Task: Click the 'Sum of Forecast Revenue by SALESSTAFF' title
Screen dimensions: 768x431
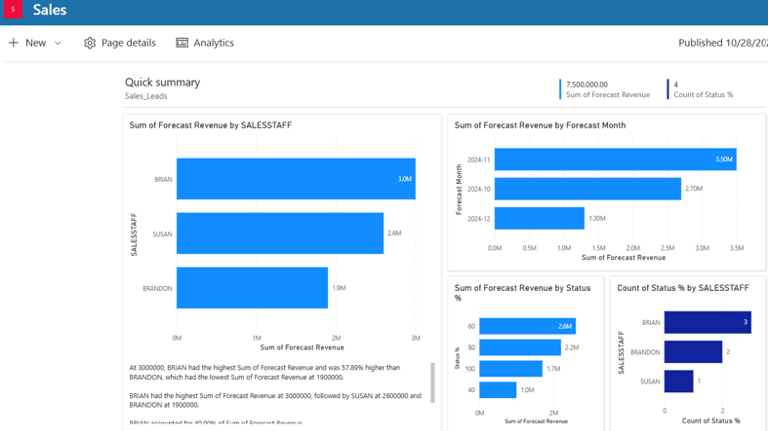Action: click(x=211, y=125)
